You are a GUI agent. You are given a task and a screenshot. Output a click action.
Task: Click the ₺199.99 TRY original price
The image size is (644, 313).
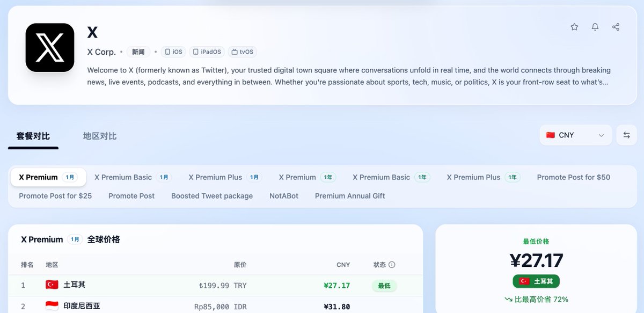click(223, 286)
